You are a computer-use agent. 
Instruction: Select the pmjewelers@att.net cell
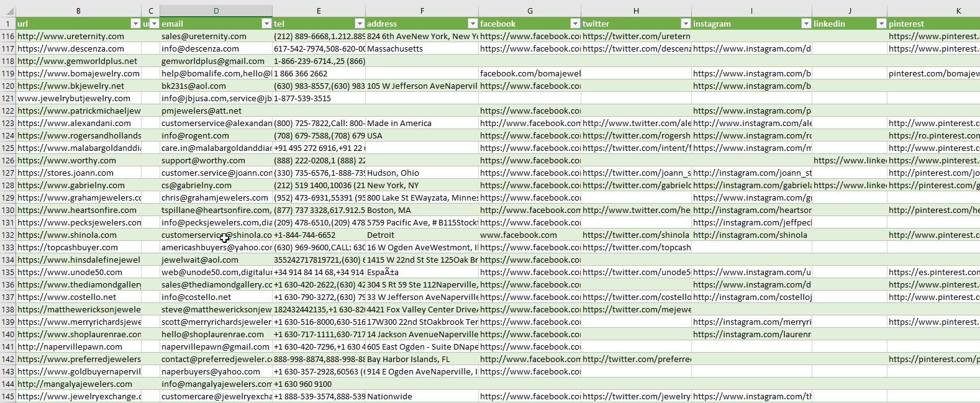tap(216, 111)
